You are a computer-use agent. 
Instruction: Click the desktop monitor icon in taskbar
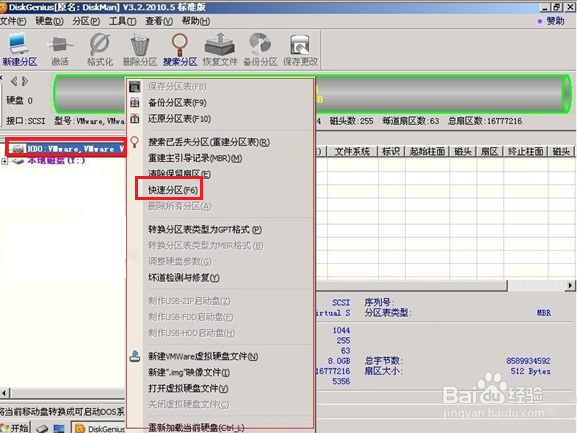tap(59, 428)
